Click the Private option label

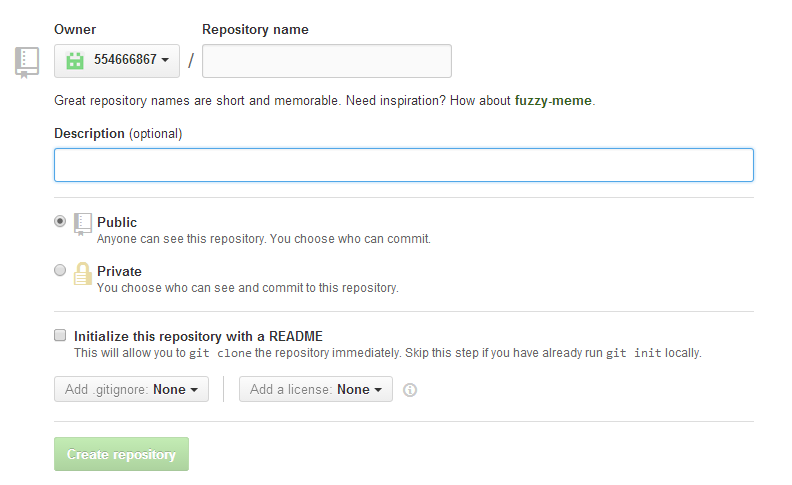(x=119, y=271)
